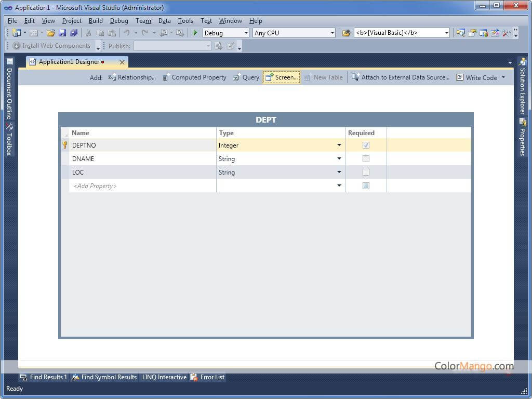Open the Any CPU platform dropdown
Image resolution: width=532 pixels, height=399 pixels.
pos(294,33)
